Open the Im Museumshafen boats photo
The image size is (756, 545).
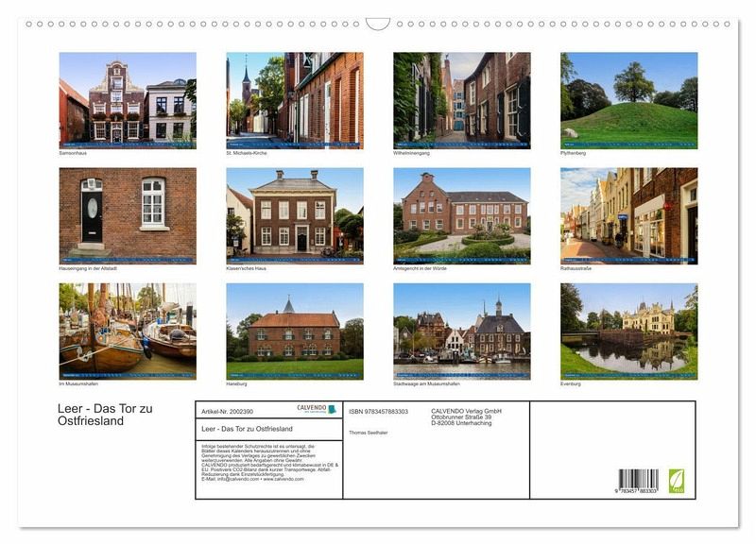128,332
